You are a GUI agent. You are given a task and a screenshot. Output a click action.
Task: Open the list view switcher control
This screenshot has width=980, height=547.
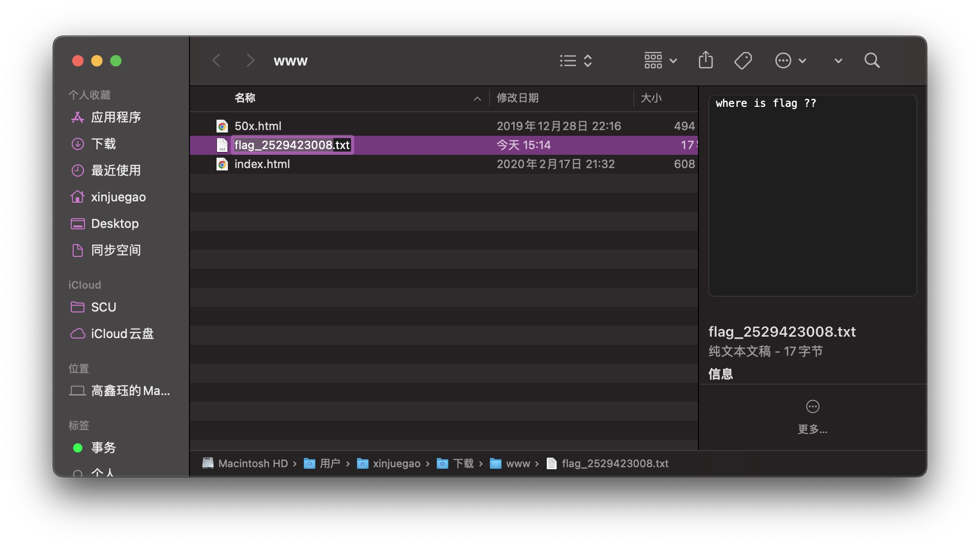tap(575, 60)
